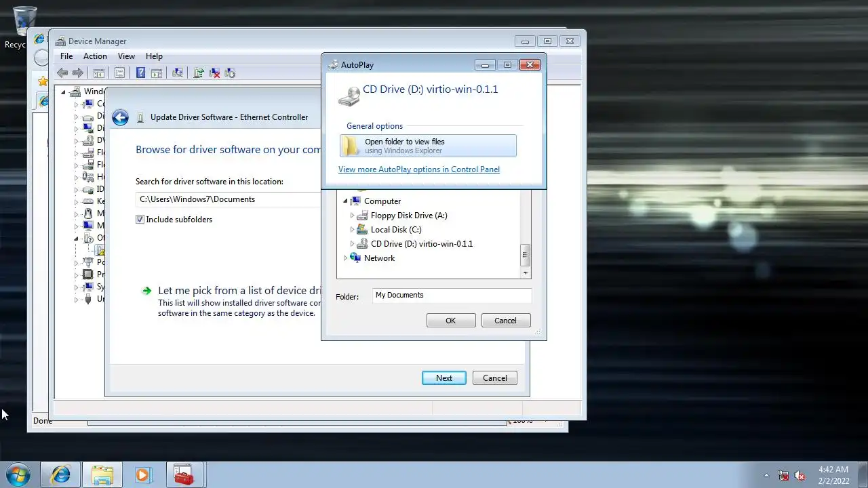This screenshot has height=488, width=868.
Task: Click the red toolbox icon on the taskbar
Action: pyautogui.click(x=183, y=474)
